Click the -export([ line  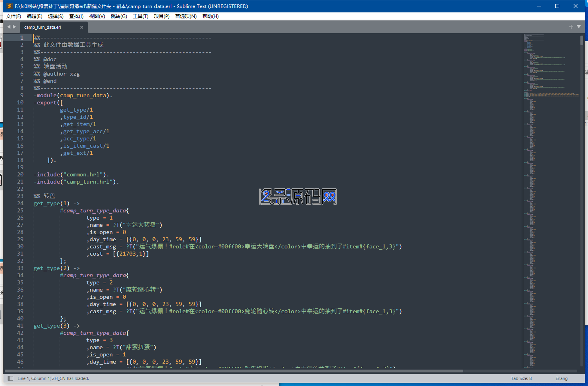tap(48, 102)
